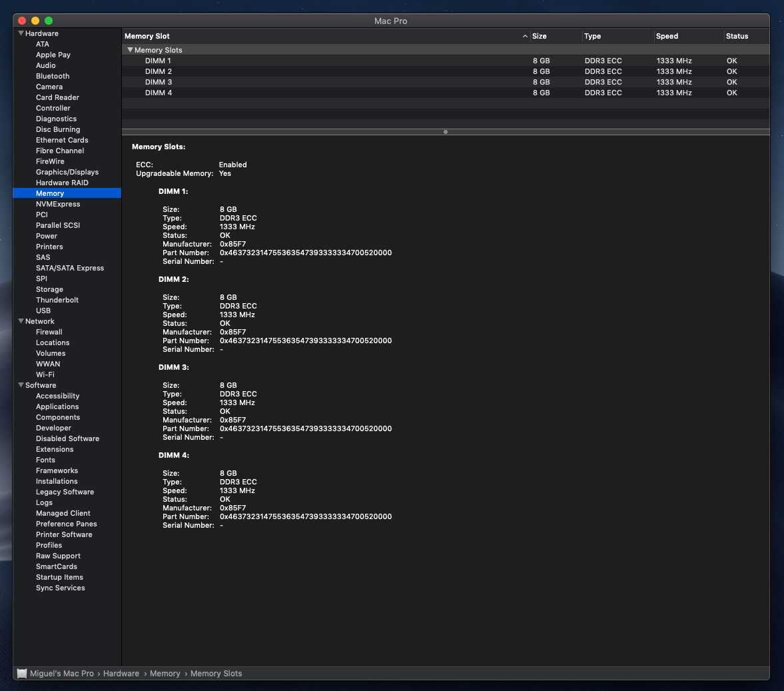Select SAS in the Hardware list
This screenshot has height=691, width=784.
point(43,257)
